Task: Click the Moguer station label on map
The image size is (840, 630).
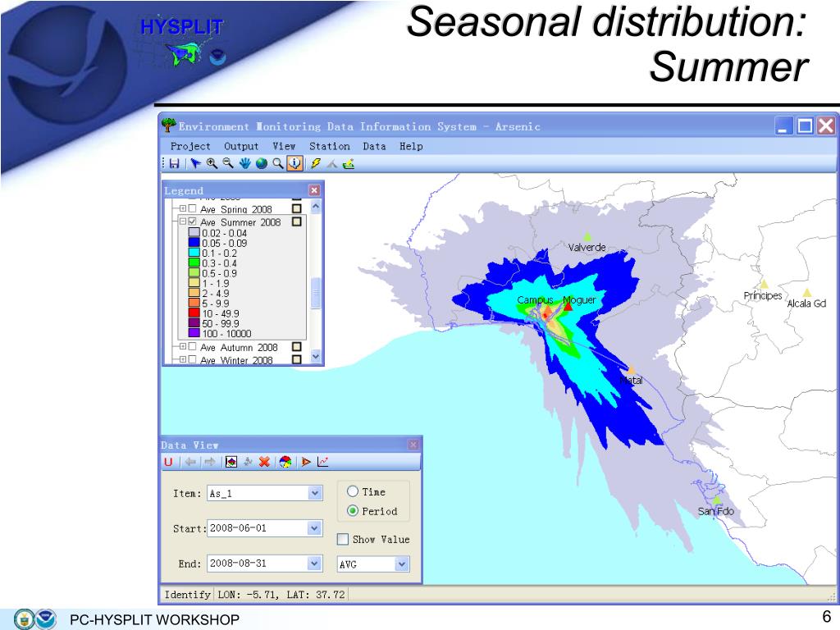Action: (x=579, y=299)
